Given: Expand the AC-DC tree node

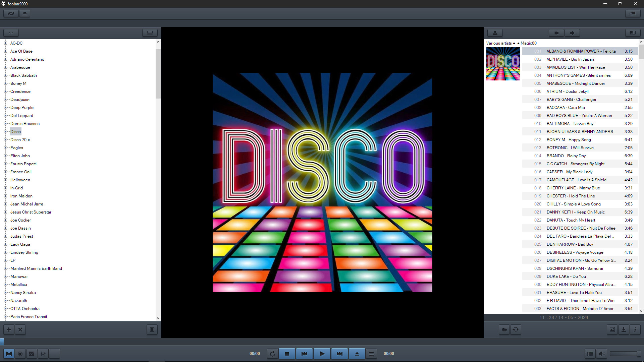Looking at the screenshot, I should pos(5,43).
